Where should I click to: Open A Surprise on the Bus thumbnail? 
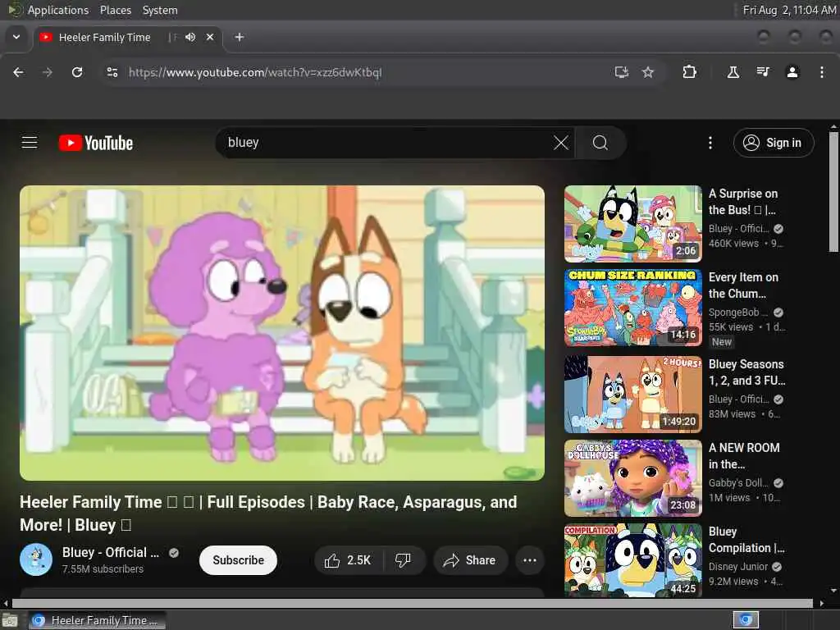633,223
